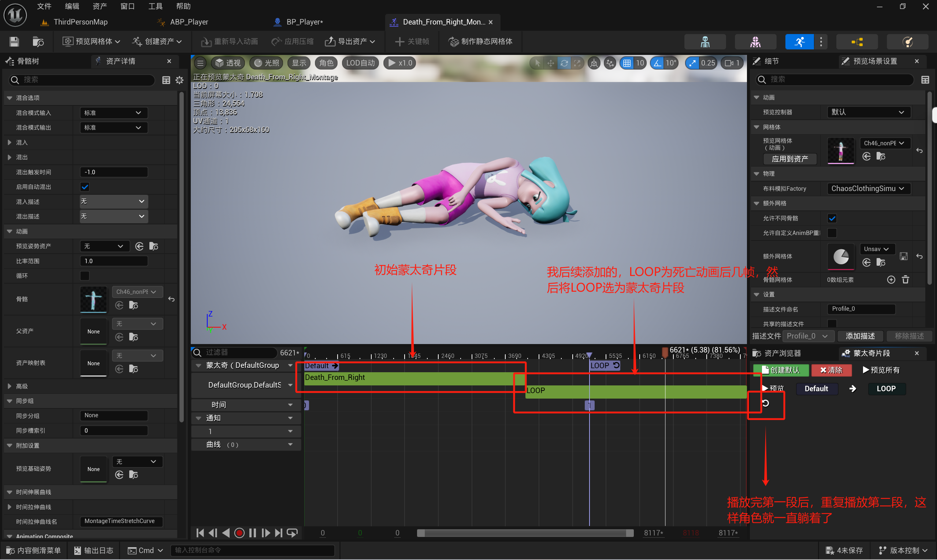This screenshot has width=937, height=560.
Task: Toggle scale snapping 0.25 in viewport
Action: tap(692, 63)
